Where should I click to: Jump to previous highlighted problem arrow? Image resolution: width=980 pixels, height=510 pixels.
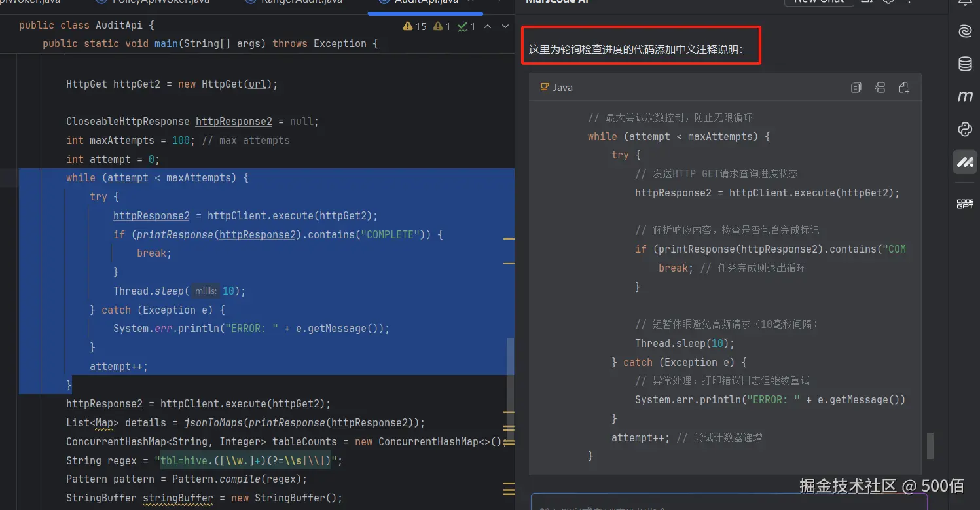coord(489,26)
